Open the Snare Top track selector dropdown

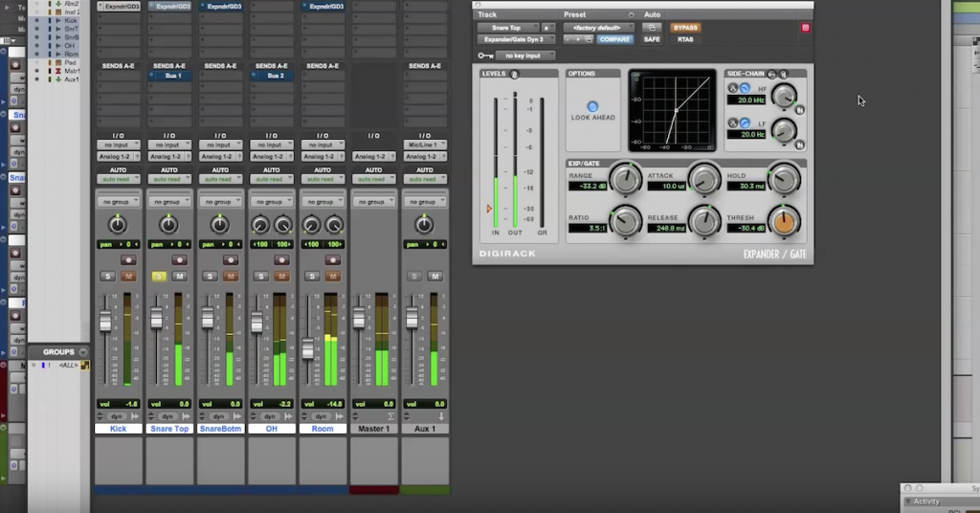pos(507,28)
